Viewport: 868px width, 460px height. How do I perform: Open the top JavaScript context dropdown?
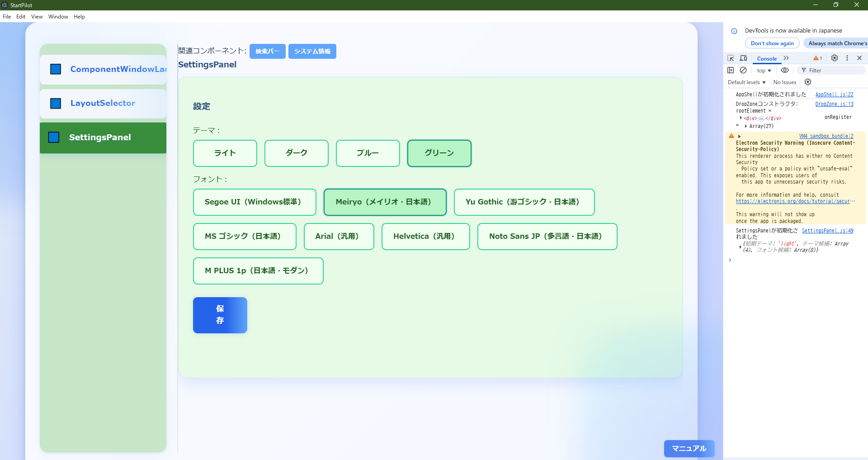[764, 71]
